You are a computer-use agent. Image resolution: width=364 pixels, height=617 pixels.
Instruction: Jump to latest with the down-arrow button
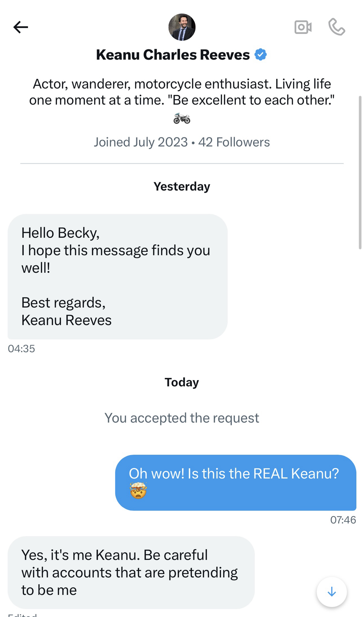(332, 592)
